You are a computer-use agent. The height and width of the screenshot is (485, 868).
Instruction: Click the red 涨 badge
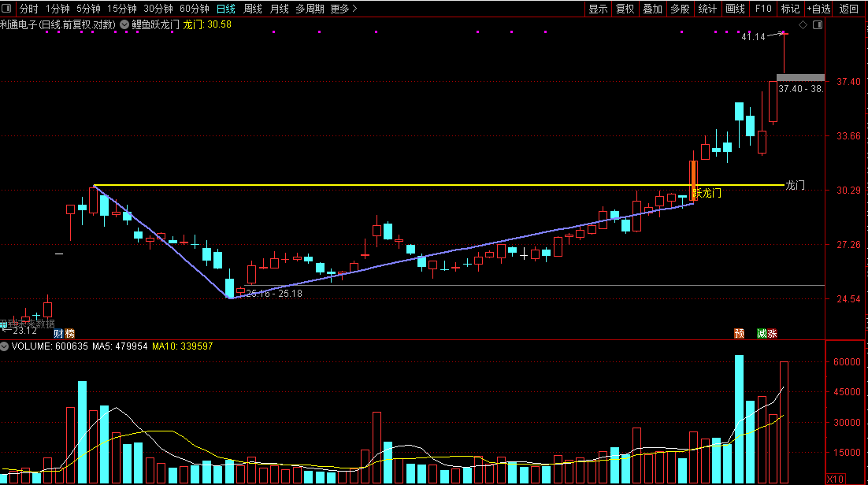(x=772, y=333)
